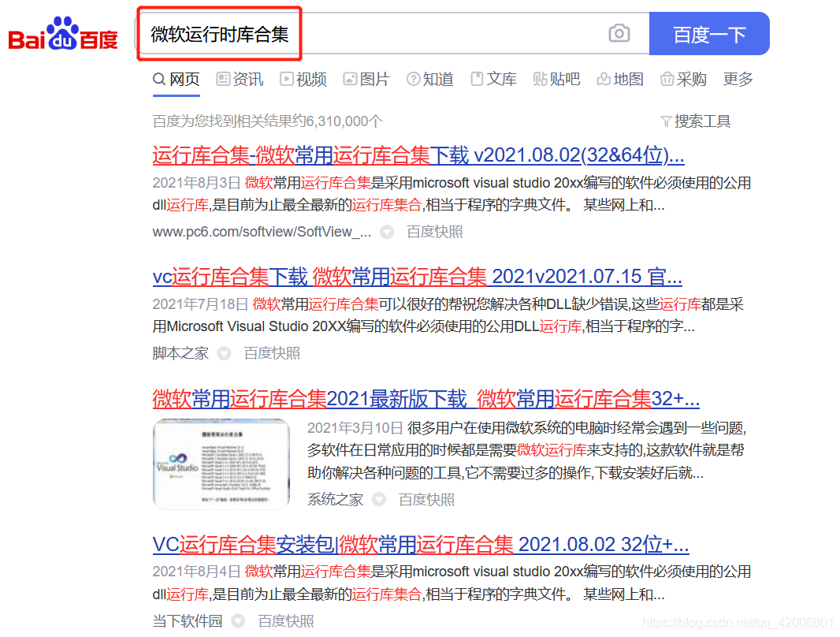Open the 视频 tab
Viewport: 840px width, 637px height.
pos(303,80)
